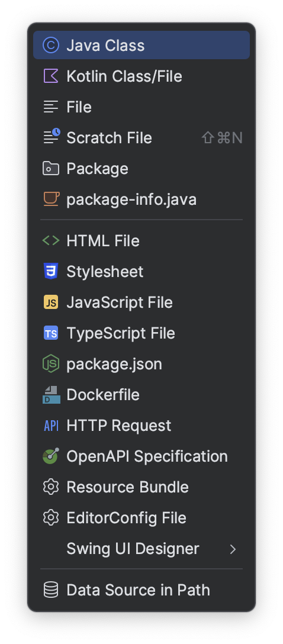Image resolution: width=283 pixels, height=644 pixels.
Task: Choose package-info.java entry
Action: click(141, 199)
